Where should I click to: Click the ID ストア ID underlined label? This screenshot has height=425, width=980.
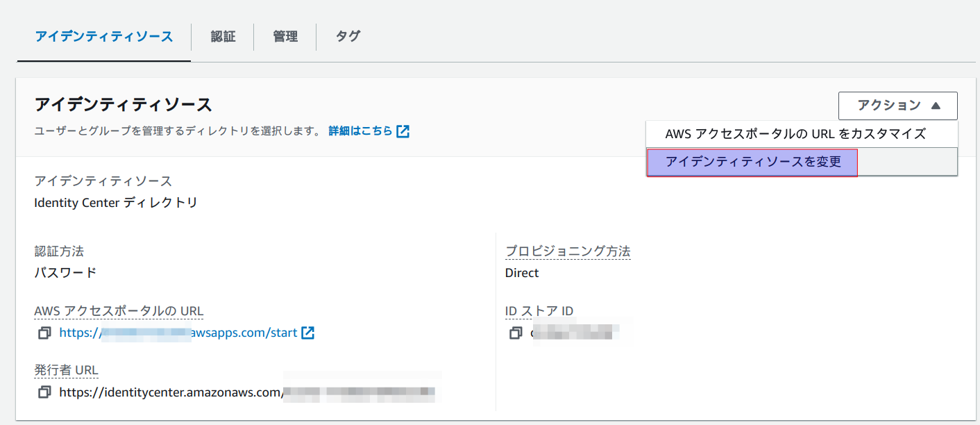point(539,311)
